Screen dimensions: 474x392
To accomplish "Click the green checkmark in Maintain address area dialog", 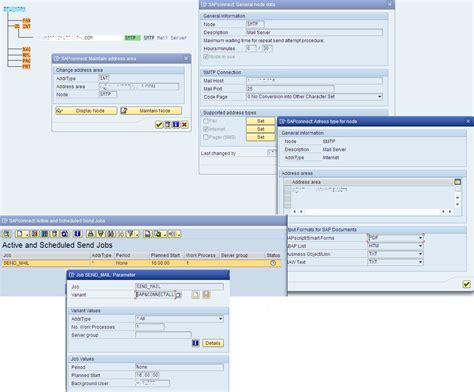I will 159,125.
